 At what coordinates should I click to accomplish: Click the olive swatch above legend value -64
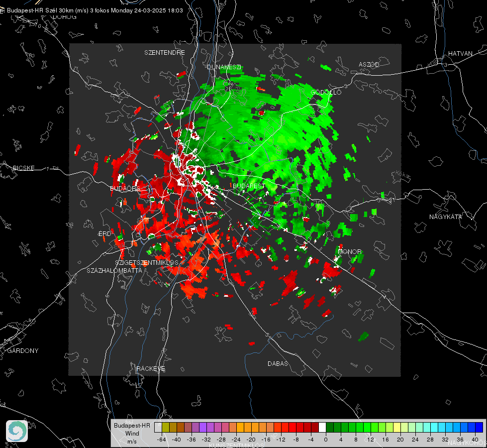[166, 428]
